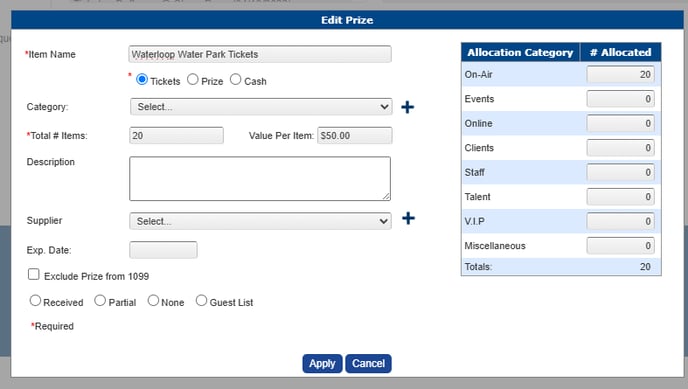Viewport: 688px width, 389px height.
Task: Click into the Description text area
Action: coord(260,178)
